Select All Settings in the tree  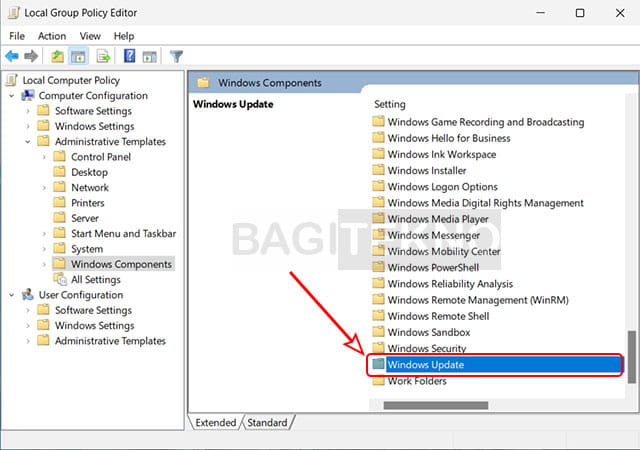(x=96, y=280)
